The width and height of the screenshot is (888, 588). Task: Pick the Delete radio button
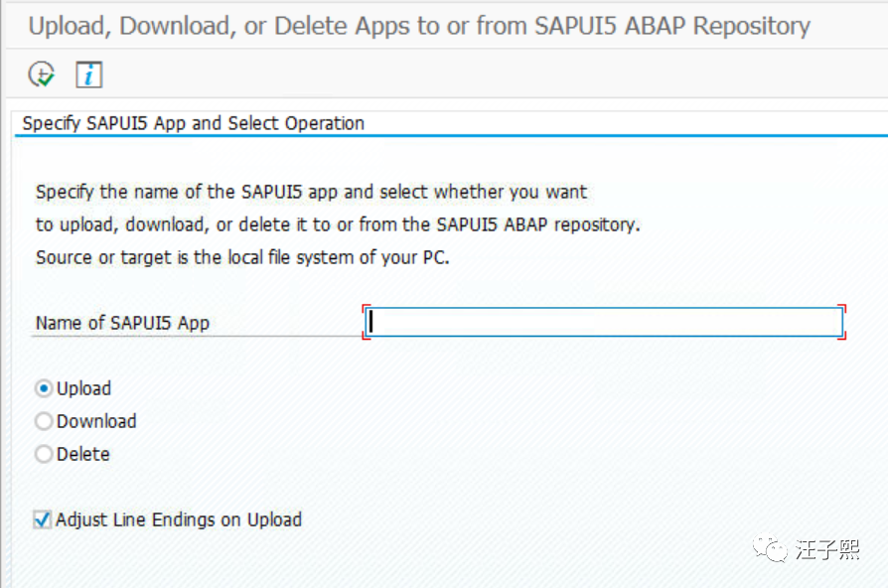(x=44, y=455)
